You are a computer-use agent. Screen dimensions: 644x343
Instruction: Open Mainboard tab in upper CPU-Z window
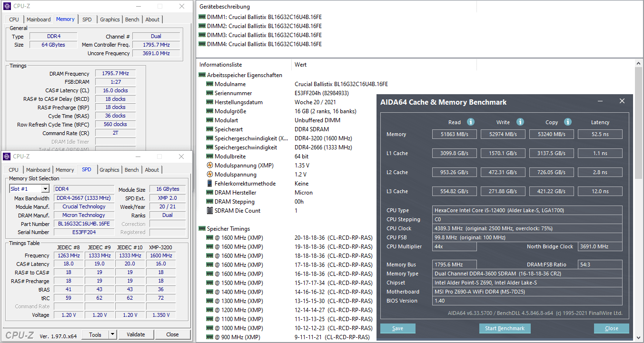39,20
